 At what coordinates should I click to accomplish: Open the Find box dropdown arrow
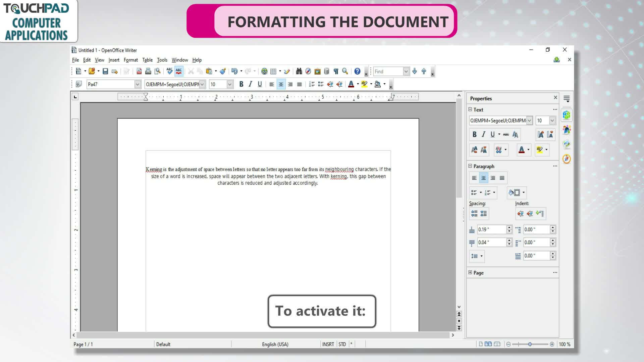click(406, 71)
